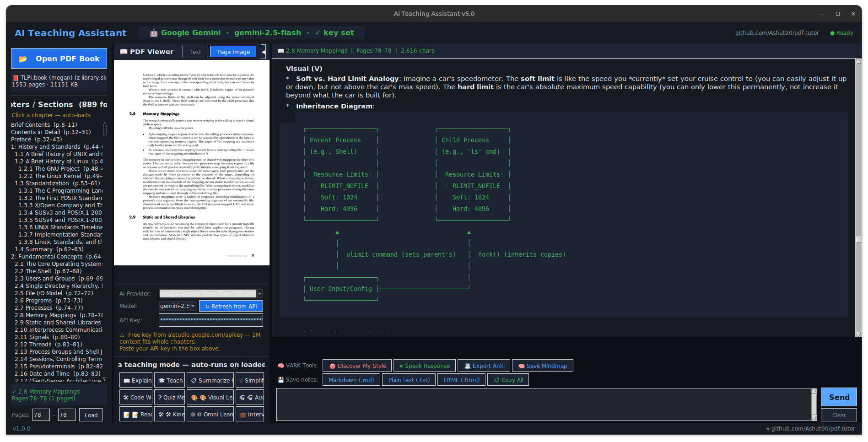
Task: Click the Explain book-icon teaching mode
Action: (x=136, y=380)
